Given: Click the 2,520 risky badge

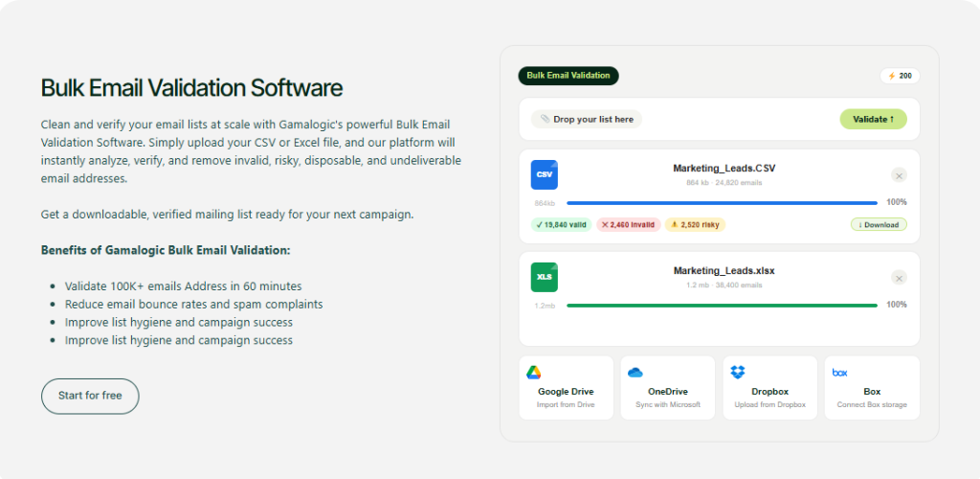Looking at the screenshot, I should (x=695, y=224).
